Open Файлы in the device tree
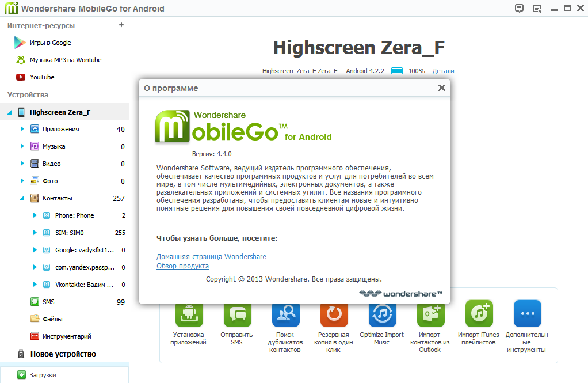This screenshot has width=588, height=383. pos(52,319)
